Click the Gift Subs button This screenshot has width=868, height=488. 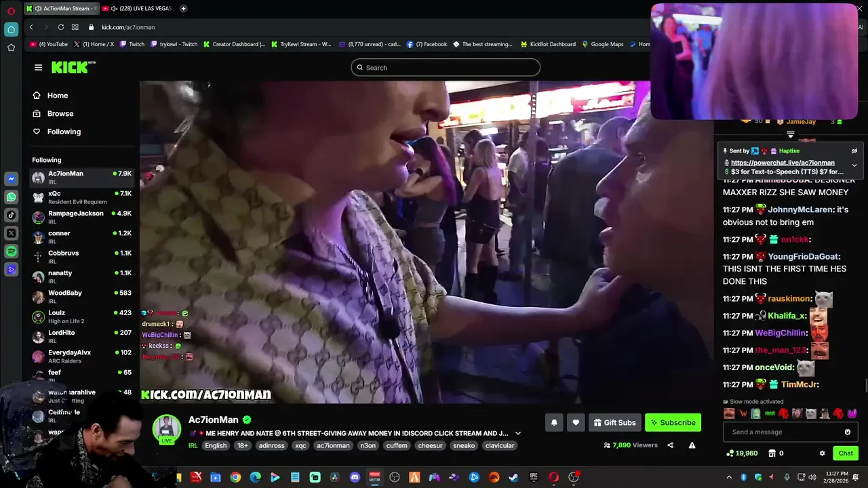pyautogui.click(x=615, y=422)
